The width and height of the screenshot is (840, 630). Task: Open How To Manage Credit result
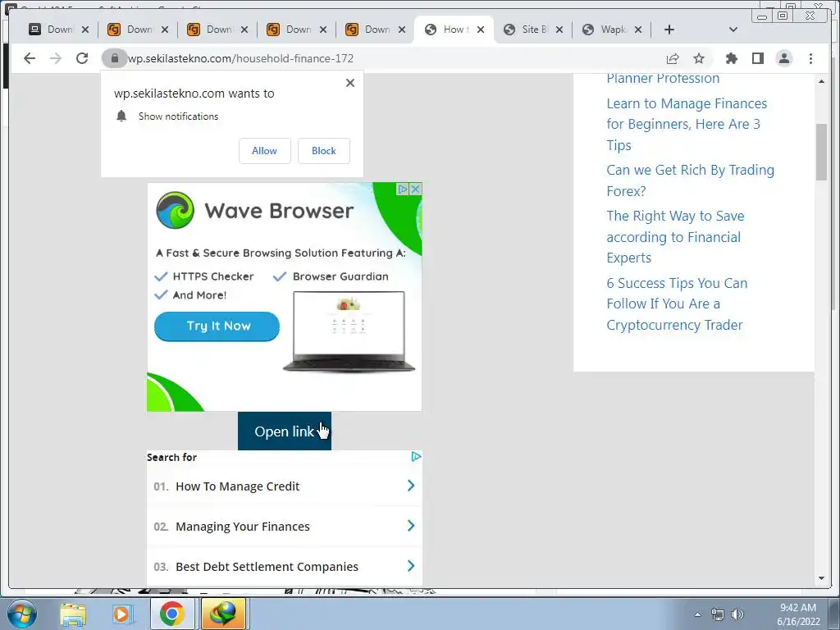[284, 486]
